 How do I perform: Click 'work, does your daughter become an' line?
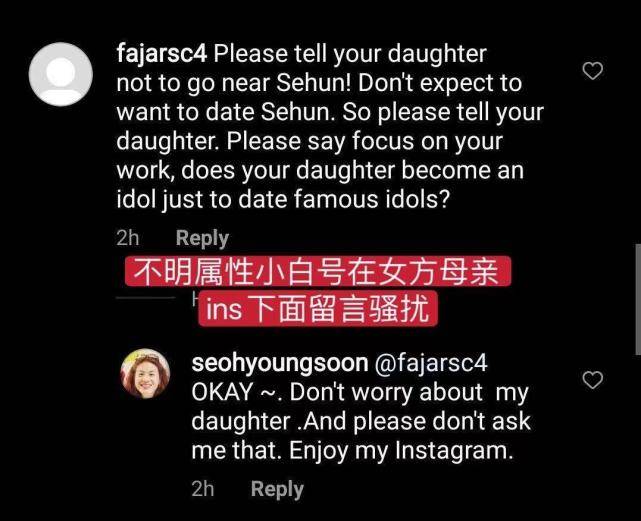coord(320,171)
